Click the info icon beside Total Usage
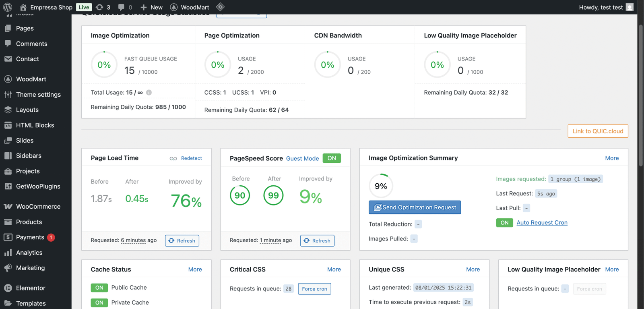 [x=149, y=93]
